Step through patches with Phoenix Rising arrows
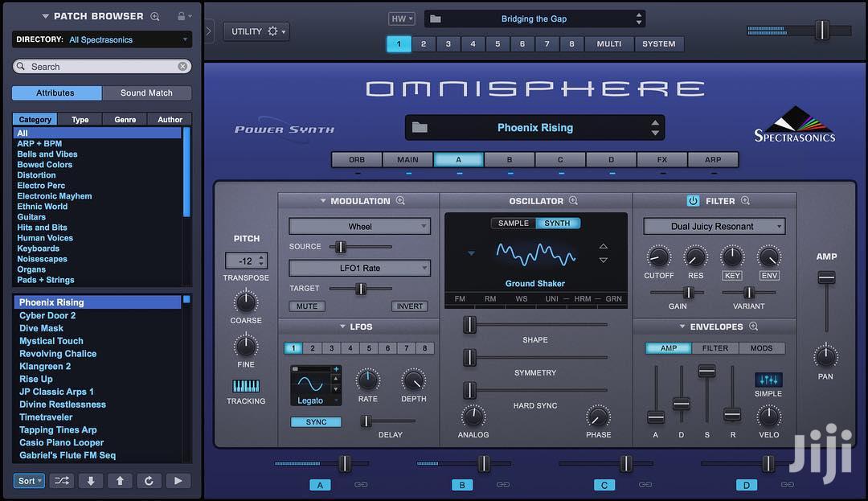The image size is (868, 501). pyautogui.click(x=655, y=128)
